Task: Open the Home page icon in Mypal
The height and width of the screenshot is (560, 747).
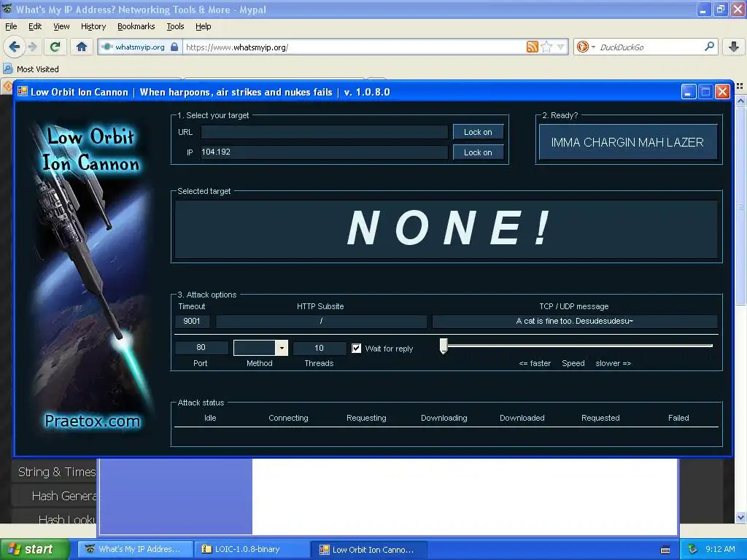Action: tap(82, 47)
